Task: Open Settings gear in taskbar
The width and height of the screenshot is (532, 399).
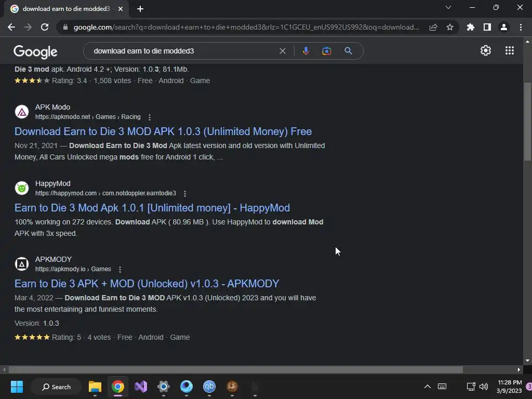Action: click(x=164, y=387)
